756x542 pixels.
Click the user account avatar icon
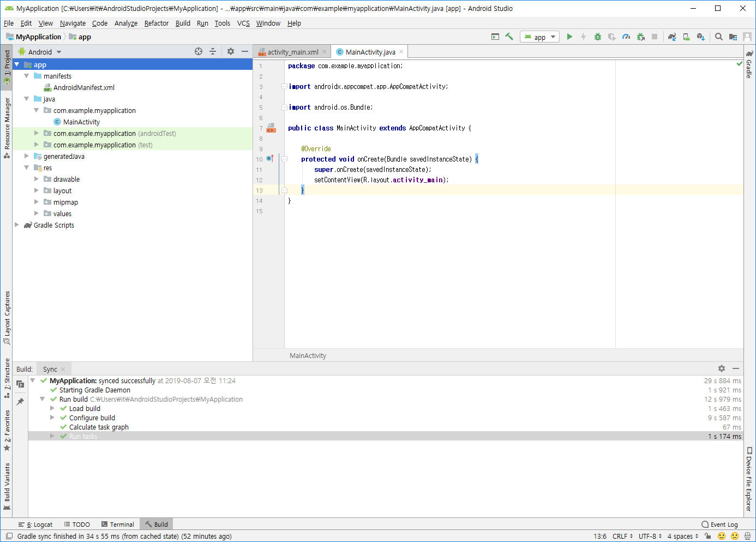(x=747, y=37)
